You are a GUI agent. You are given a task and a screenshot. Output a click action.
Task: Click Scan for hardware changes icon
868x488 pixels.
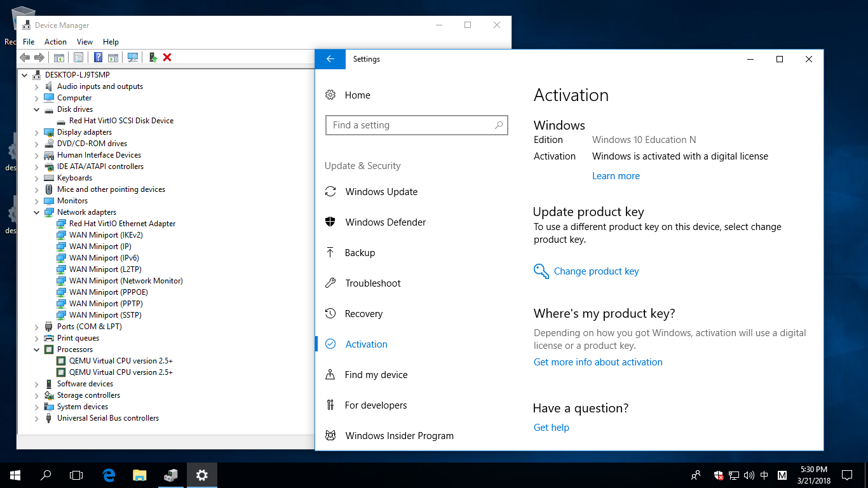click(x=133, y=57)
